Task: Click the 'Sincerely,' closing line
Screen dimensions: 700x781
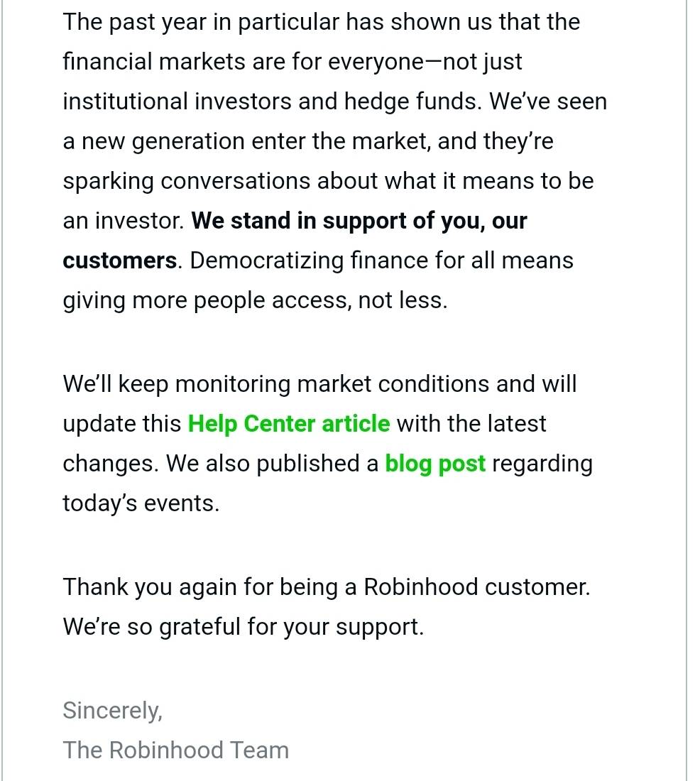Action: [113, 711]
